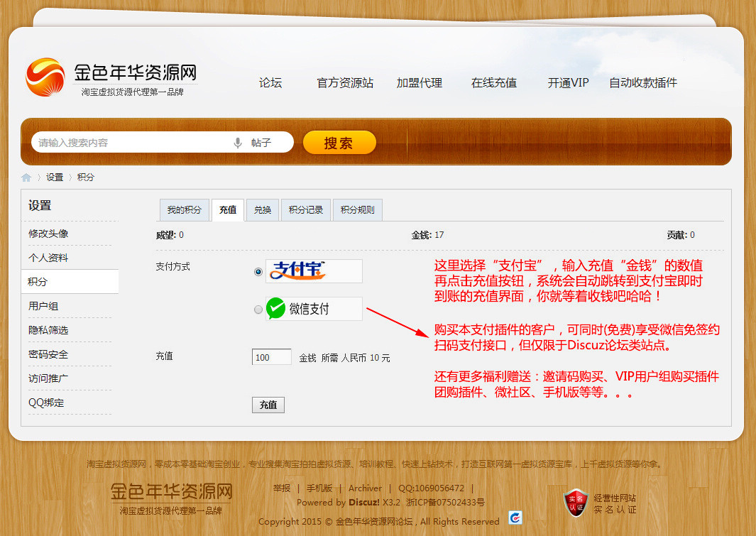
Task: Click the microphone icon in search box
Action: [x=237, y=143]
